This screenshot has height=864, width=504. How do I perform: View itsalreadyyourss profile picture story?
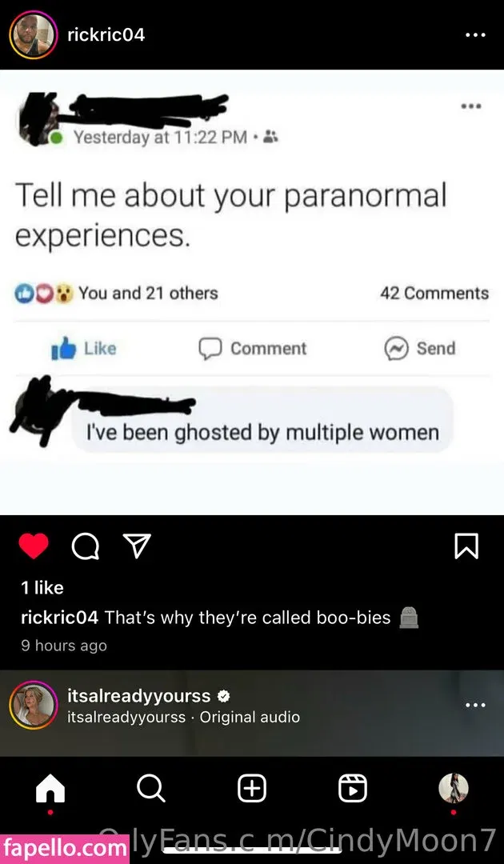(x=34, y=706)
